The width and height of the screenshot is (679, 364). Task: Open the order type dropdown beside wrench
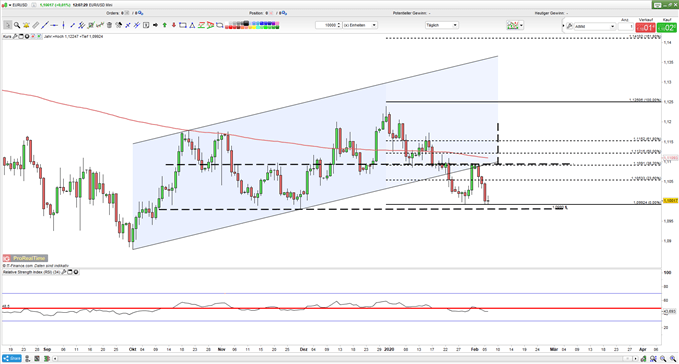595,26
